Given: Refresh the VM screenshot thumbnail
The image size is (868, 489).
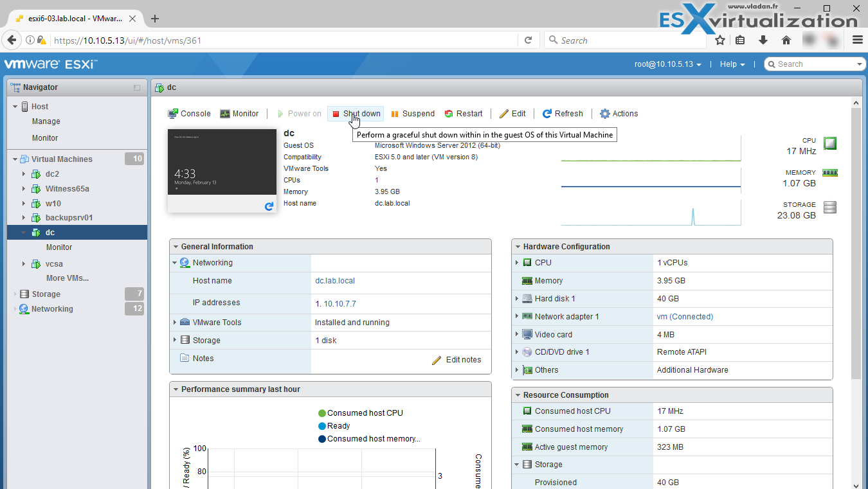Looking at the screenshot, I should pyautogui.click(x=269, y=206).
